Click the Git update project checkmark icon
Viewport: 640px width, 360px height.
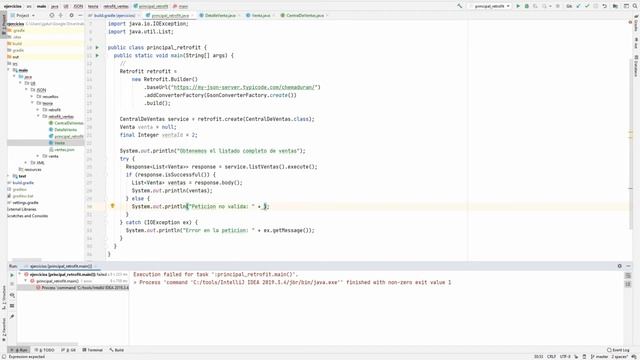click(578, 6)
